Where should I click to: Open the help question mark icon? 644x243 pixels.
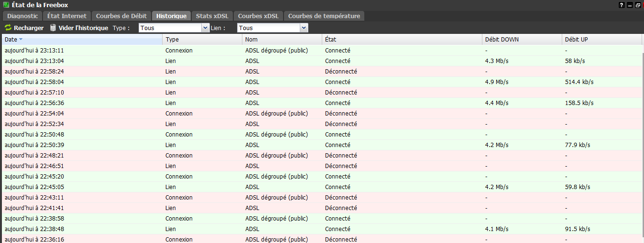[622, 5]
